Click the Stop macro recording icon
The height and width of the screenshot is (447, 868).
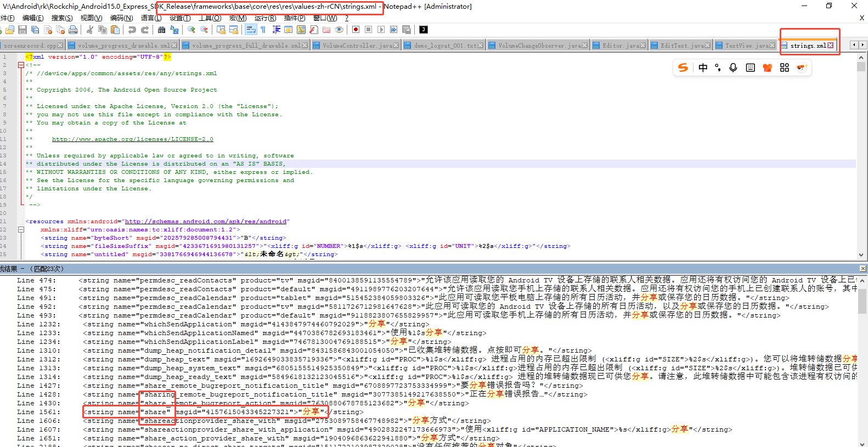coord(368,30)
